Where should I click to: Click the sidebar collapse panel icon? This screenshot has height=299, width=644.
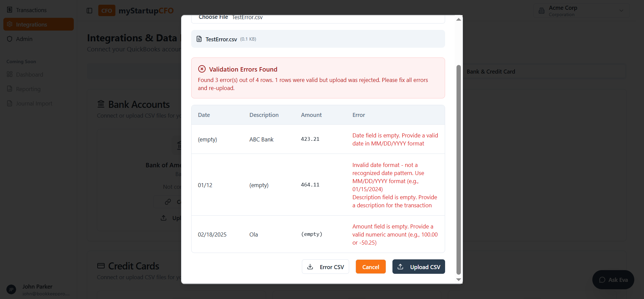[89, 11]
